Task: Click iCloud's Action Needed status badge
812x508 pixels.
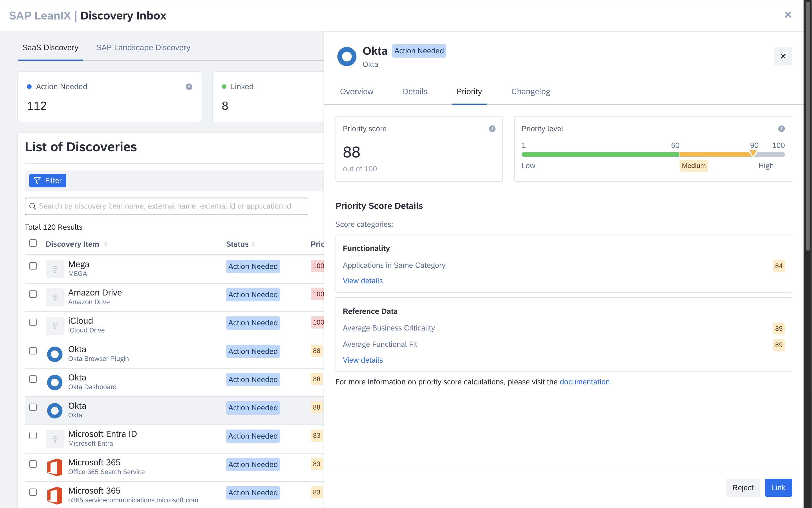Action: coord(253,323)
